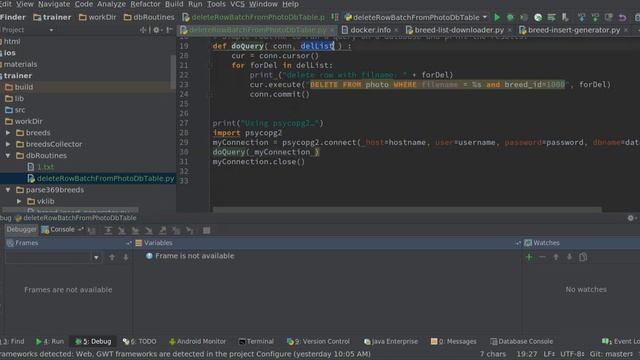Viewport: 640px width, 360px height.
Task: Open the View menu
Action: point(25,4)
